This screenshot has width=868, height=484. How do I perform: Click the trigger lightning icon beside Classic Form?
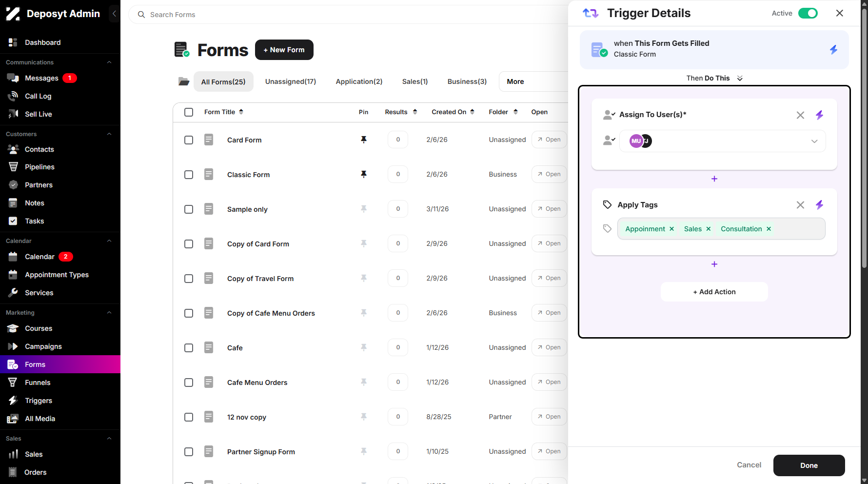tap(833, 49)
